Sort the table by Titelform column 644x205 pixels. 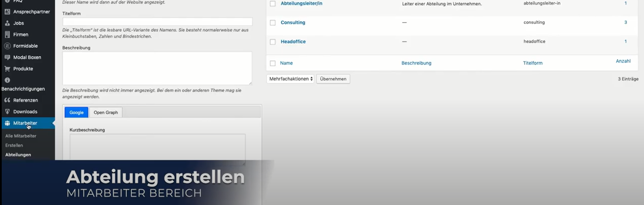[x=532, y=63]
